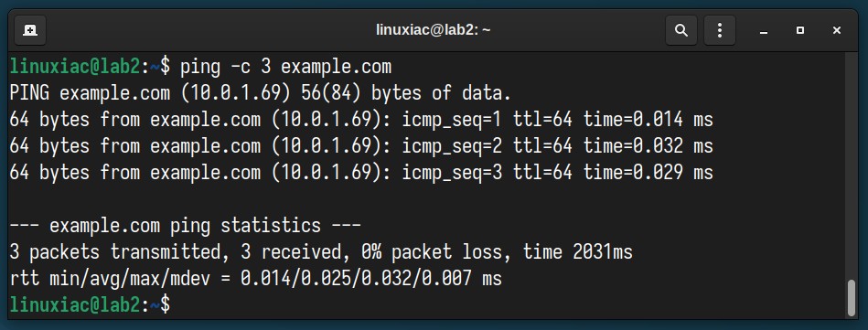The width and height of the screenshot is (868, 330).
Task: Open the three-dot main menu
Action: (719, 30)
